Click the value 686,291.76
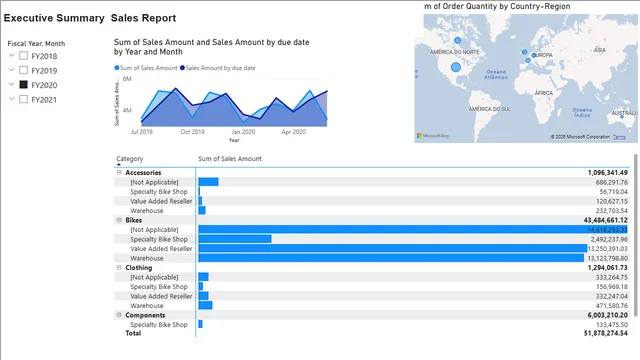This screenshot has height=360, width=640. (611, 182)
